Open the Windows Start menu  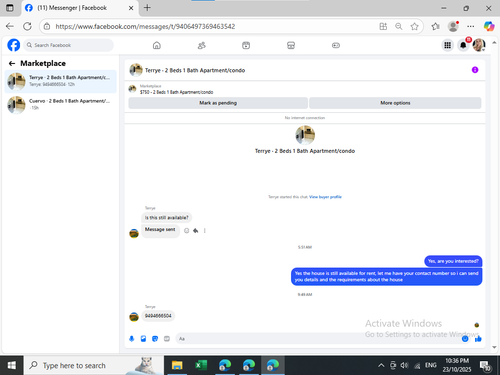11,365
